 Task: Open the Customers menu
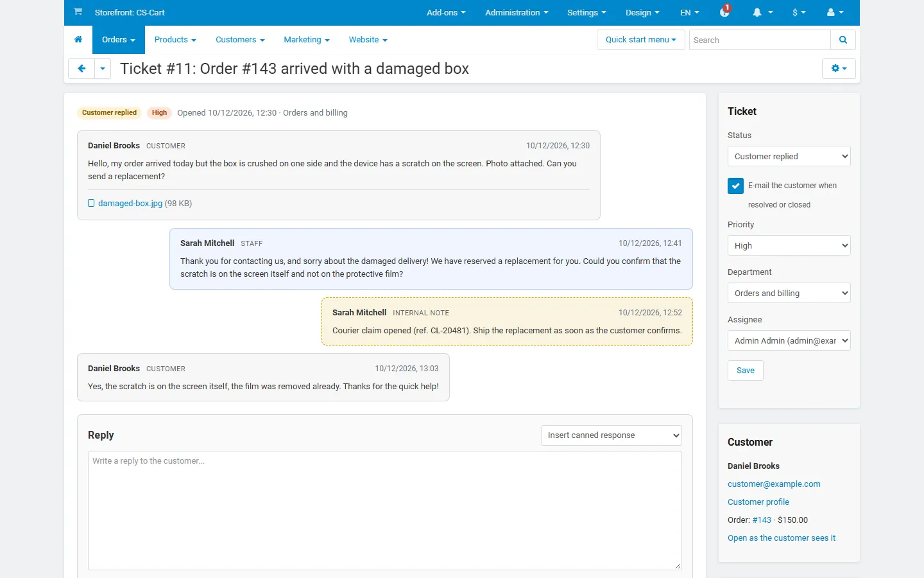(240, 40)
